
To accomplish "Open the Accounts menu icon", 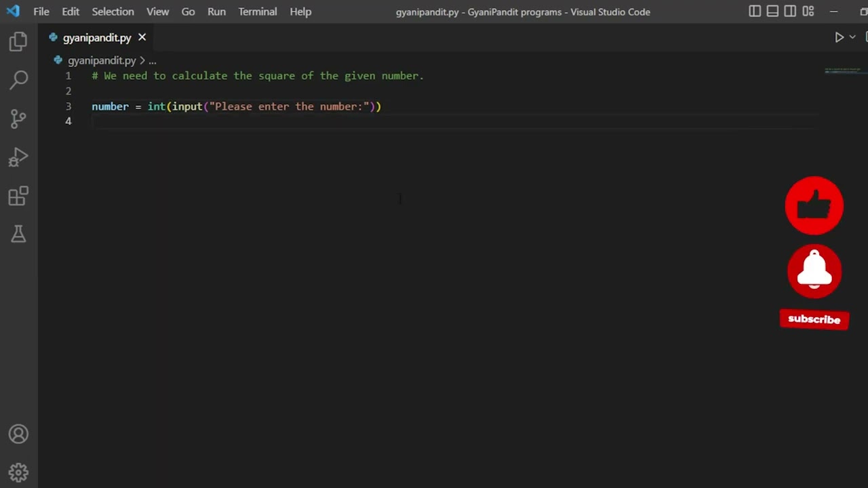I will 18,434.
